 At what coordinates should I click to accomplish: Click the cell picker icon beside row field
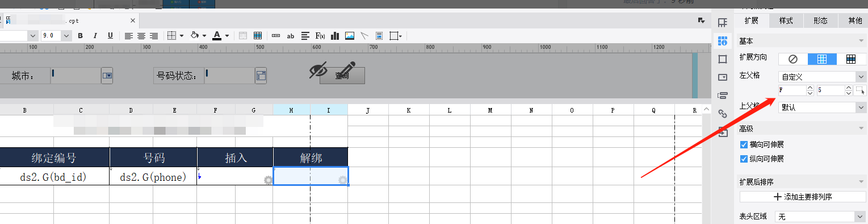point(861,90)
